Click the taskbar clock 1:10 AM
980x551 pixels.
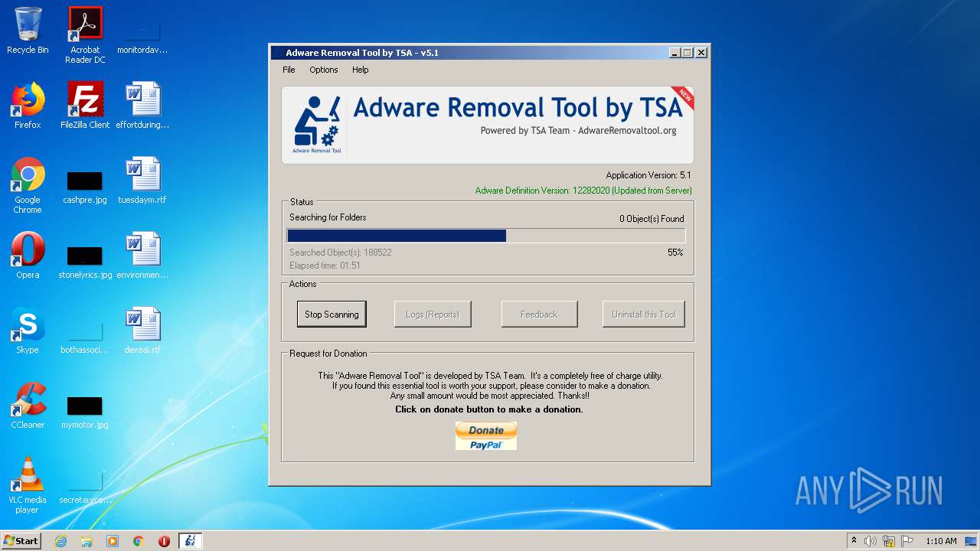941,541
